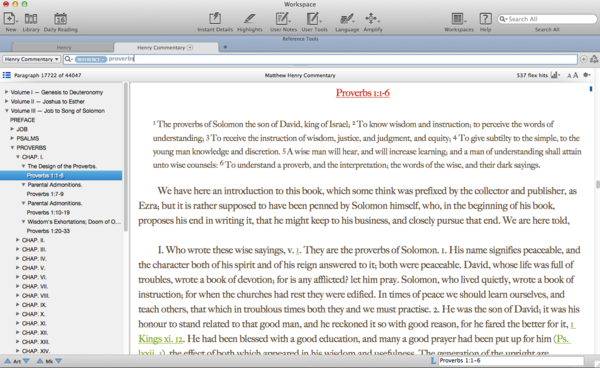
Task: Select Proverbs 1:7-9 in contents
Action: point(45,194)
